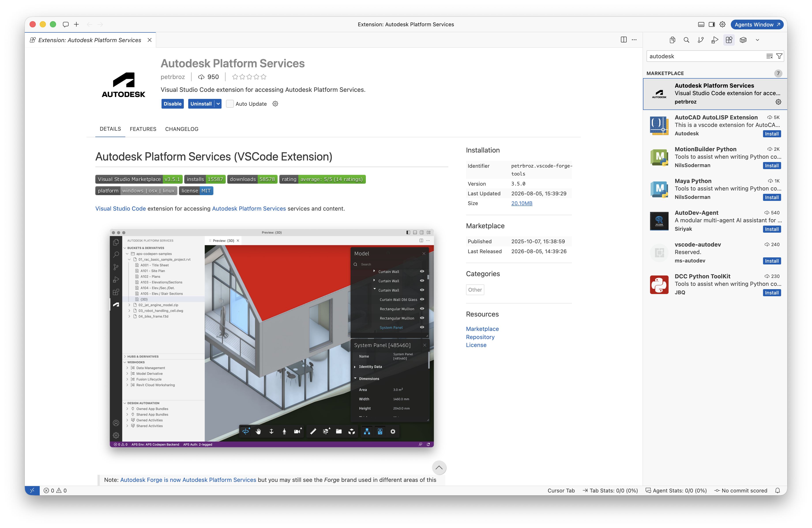Switch to the DETAILS tab
812x528 pixels.
[x=110, y=129]
